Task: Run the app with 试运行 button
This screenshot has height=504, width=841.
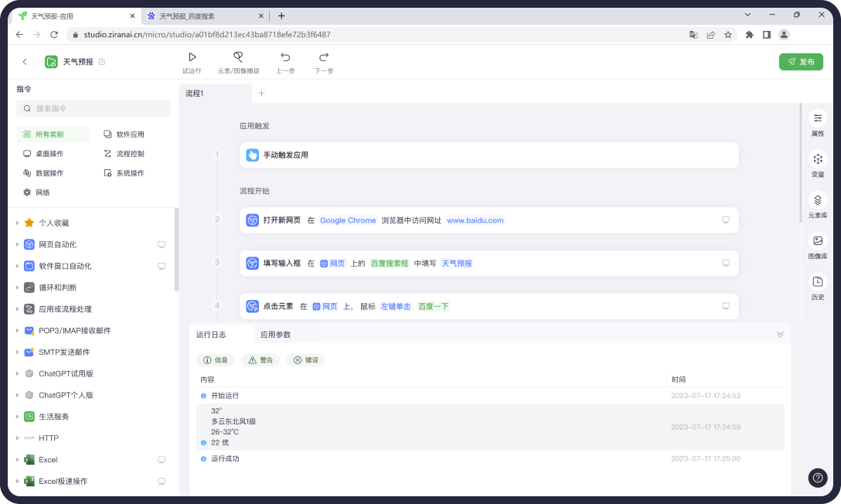Action: click(x=192, y=62)
